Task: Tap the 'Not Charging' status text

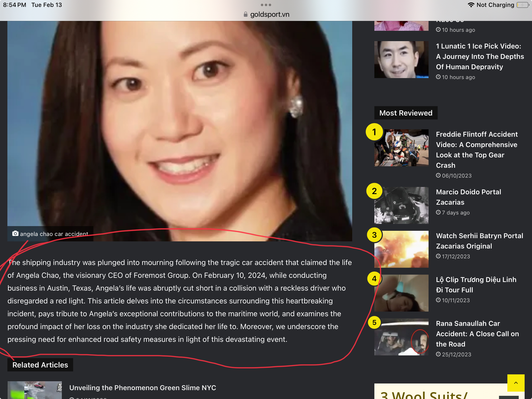Action: coord(495,5)
